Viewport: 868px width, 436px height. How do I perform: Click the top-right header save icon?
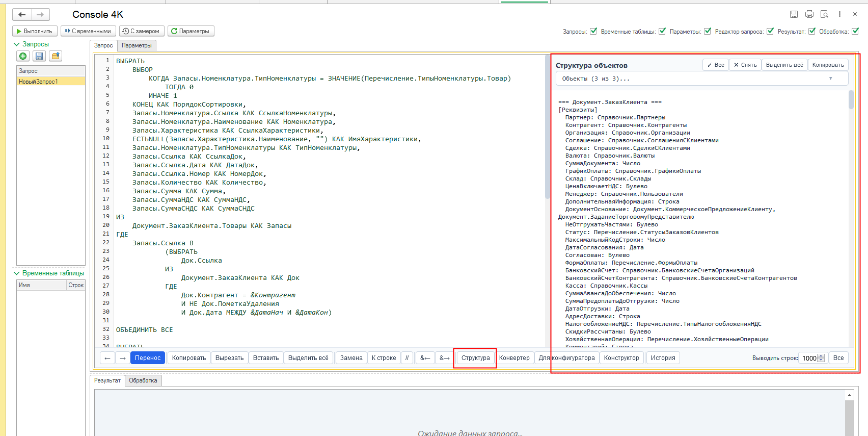[x=794, y=14]
